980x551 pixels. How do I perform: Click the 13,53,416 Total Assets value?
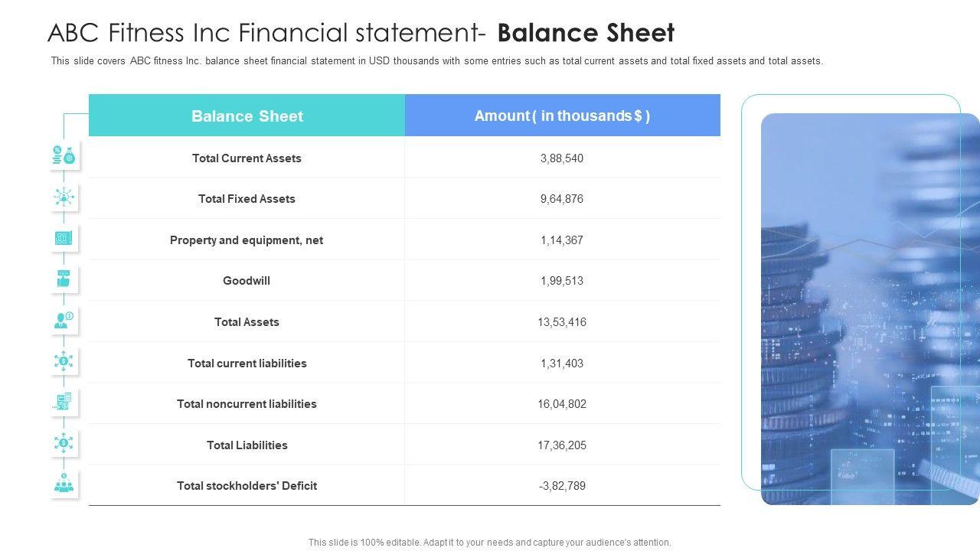pos(562,322)
